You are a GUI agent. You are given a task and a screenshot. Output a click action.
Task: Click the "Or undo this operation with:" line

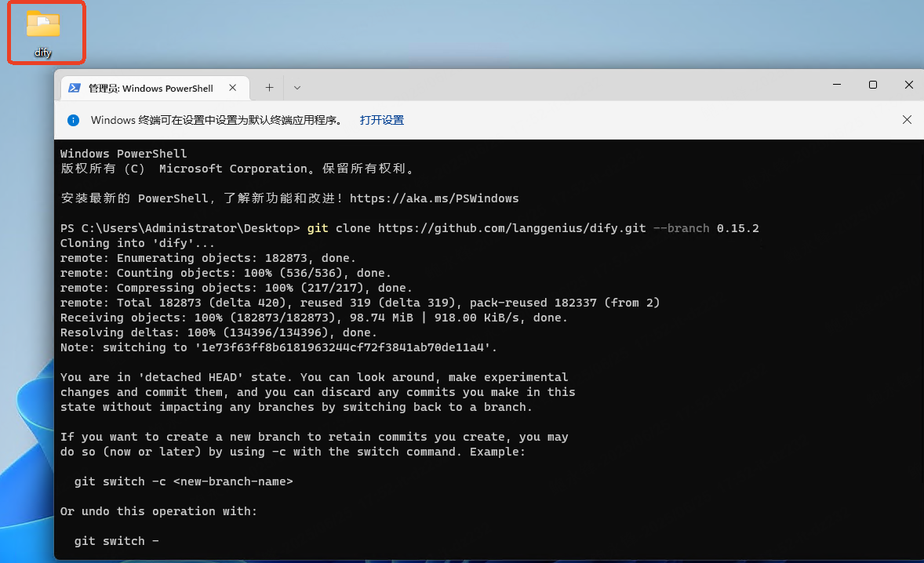(158, 511)
